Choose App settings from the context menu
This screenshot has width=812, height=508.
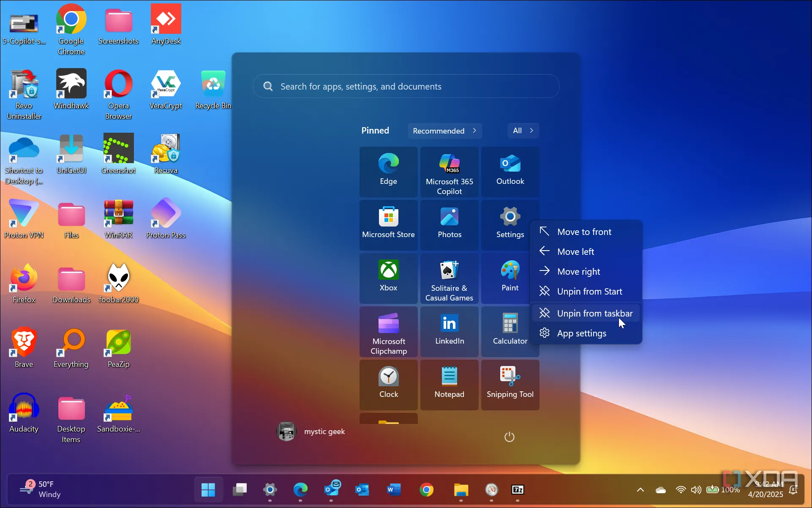click(x=581, y=333)
